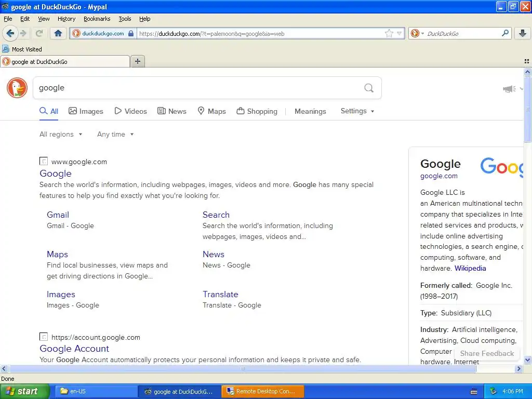Click the vertical scrollbar down arrow

pos(527,360)
